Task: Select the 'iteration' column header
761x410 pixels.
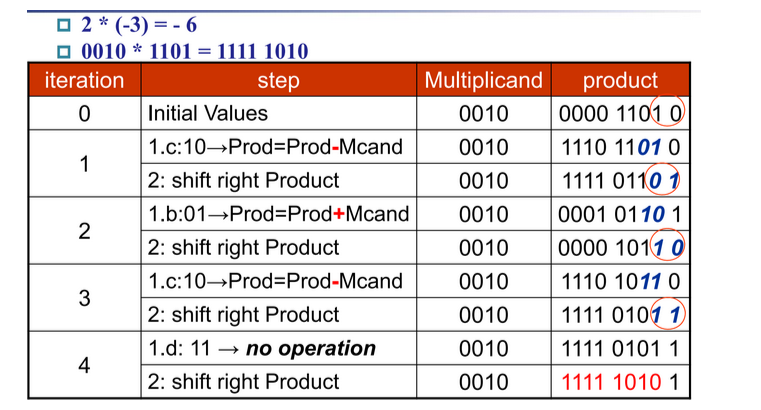Action: [x=84, y=80]
